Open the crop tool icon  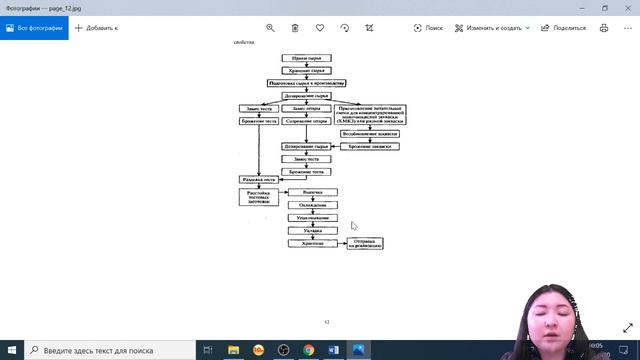coord(369,28)
